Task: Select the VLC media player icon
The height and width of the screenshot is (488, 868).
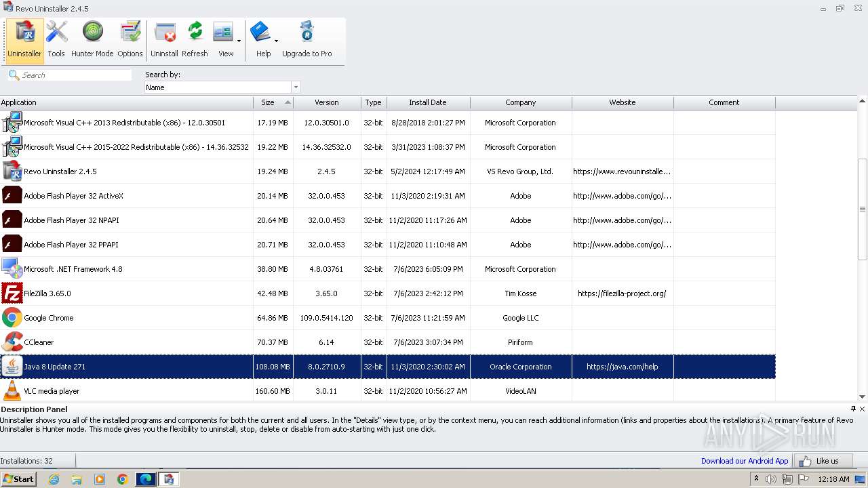Action: (12, 391)
